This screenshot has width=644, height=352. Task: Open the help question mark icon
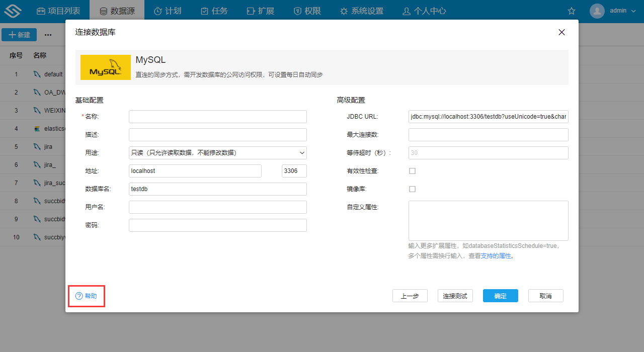[x=79, y=296]
